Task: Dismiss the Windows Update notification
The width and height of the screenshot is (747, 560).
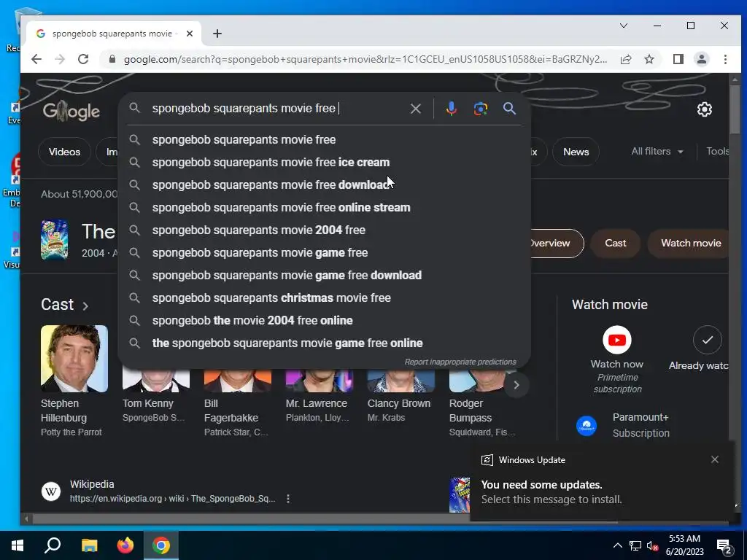Action: click(714, 459)
